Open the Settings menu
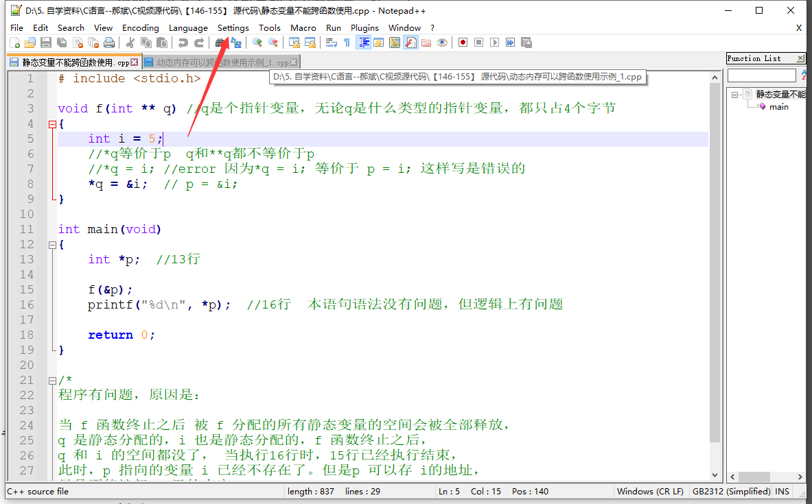Screen dimensions: 812x504 tap(233, 28)
